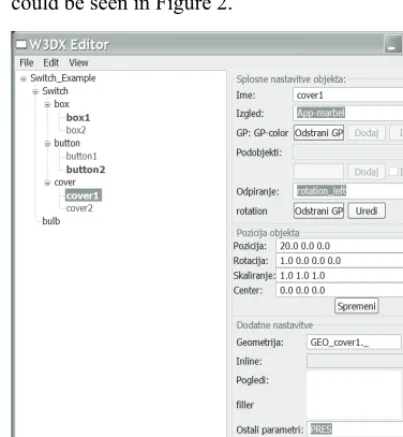Select cover2 in the tree
403x437 pixels.
[79, 208]
